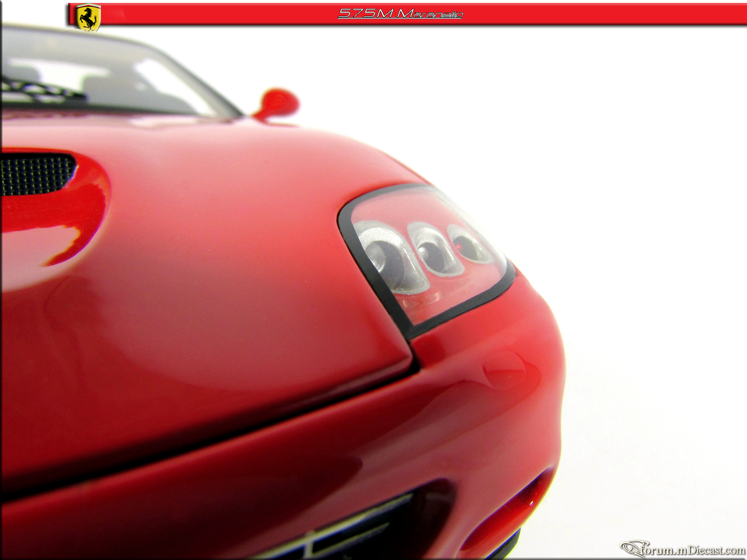Click the Ferrari prancing horse logo

coord(89,17)
